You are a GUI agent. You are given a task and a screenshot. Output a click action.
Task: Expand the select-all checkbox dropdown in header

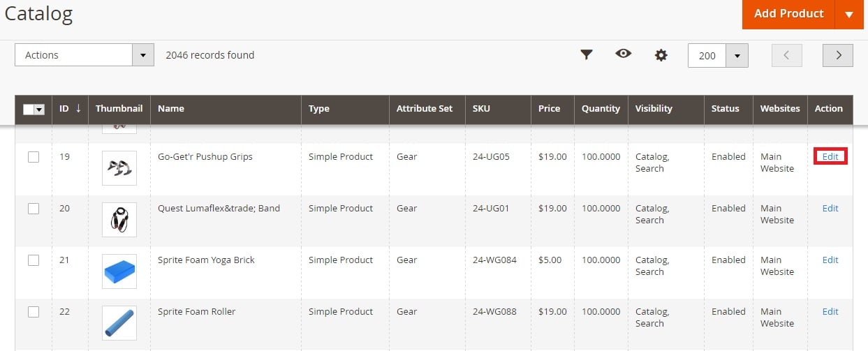point(39,110)
